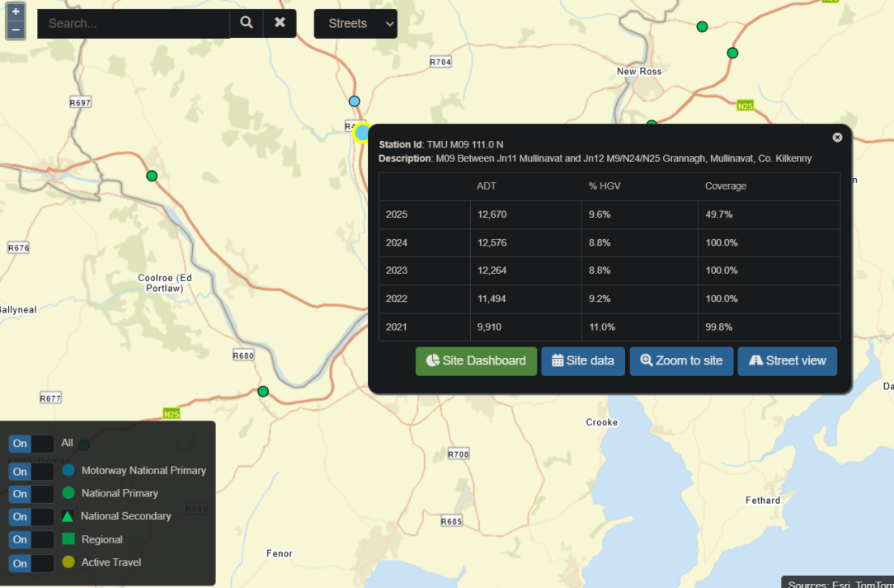Click the 2025 ADT value 12,670
The image size is (894, 588).
click(492, 214)
